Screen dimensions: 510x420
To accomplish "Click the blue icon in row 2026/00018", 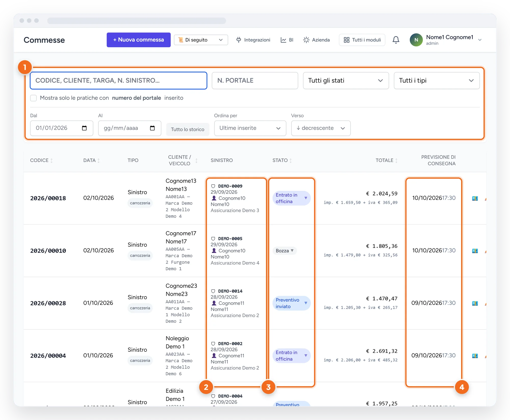I will 475,198.
